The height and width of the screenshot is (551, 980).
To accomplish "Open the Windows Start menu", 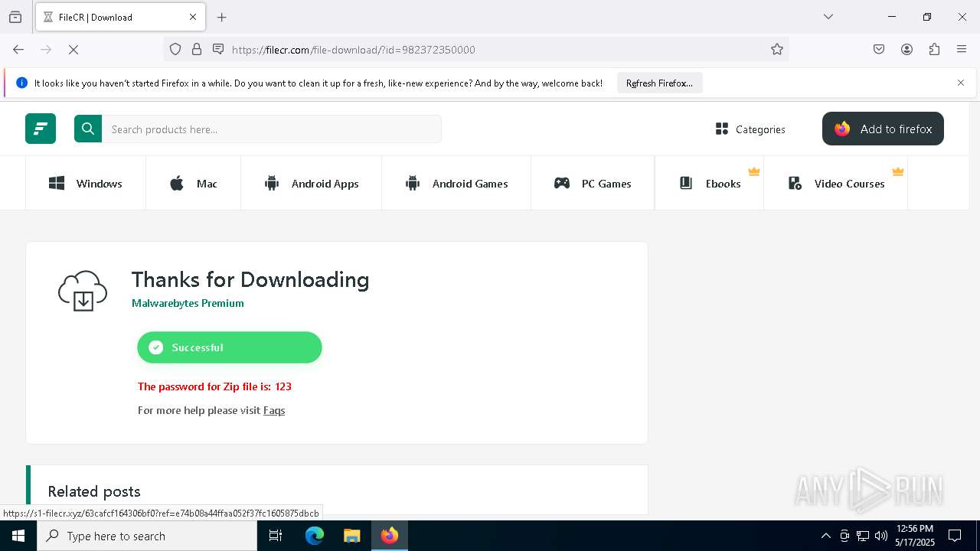I will [x=18, y=536].
